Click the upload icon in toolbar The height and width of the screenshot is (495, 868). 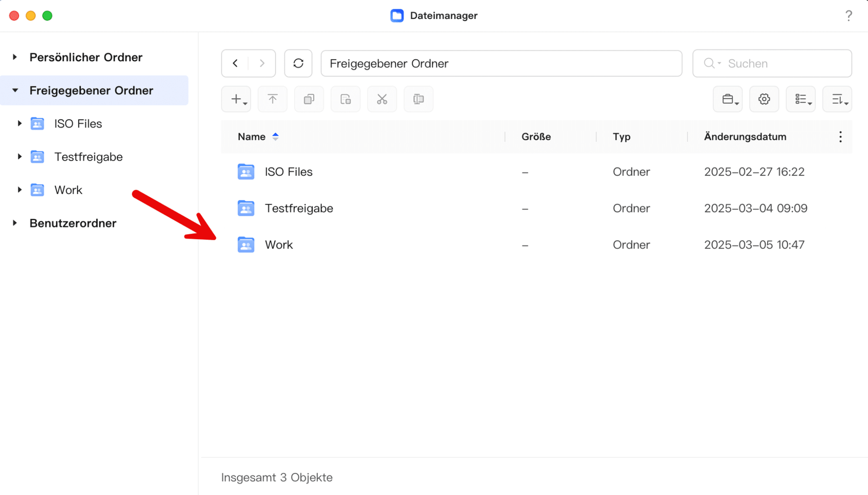[x=272, y=99]
